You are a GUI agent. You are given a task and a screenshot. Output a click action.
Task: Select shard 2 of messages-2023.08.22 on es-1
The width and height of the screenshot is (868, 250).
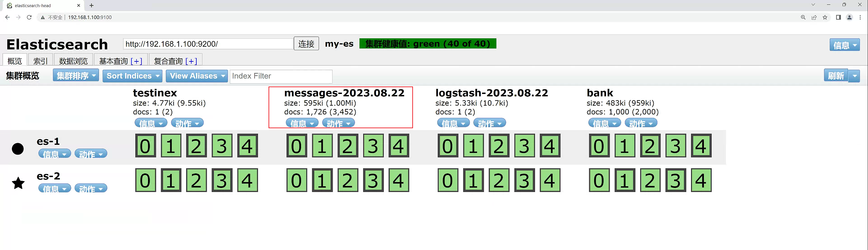(x=348, y=146)
